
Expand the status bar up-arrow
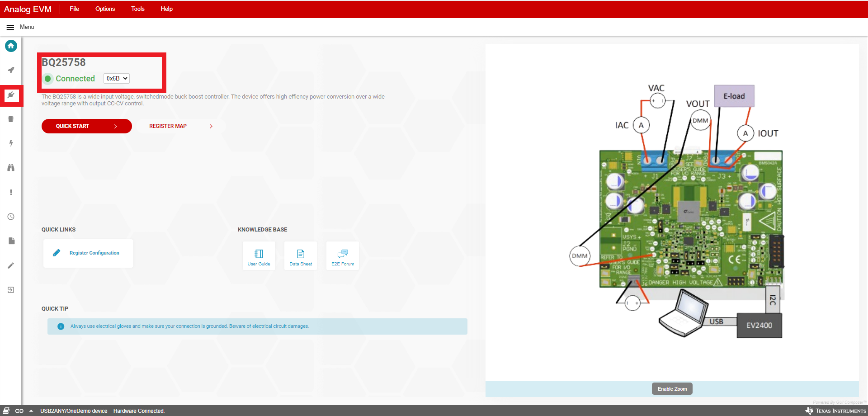point(31,411)
